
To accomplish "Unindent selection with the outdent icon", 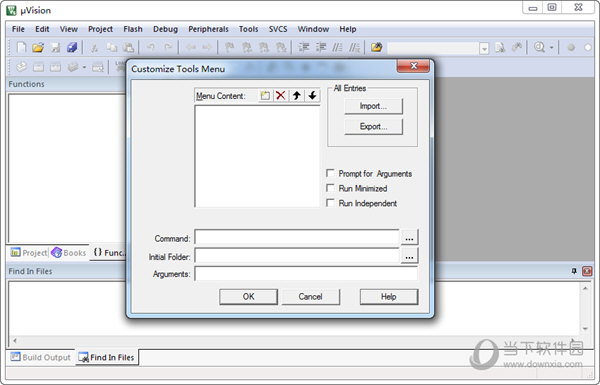I will (321, 47).
